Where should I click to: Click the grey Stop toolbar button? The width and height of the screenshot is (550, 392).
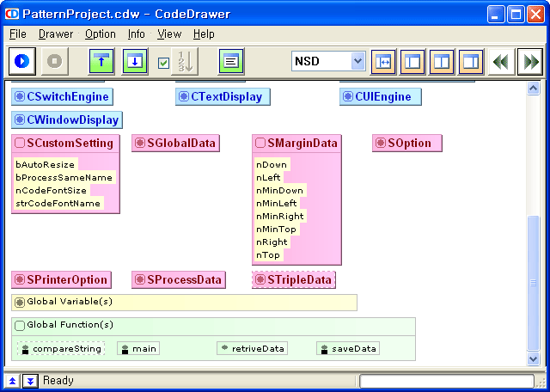point(54,61)
